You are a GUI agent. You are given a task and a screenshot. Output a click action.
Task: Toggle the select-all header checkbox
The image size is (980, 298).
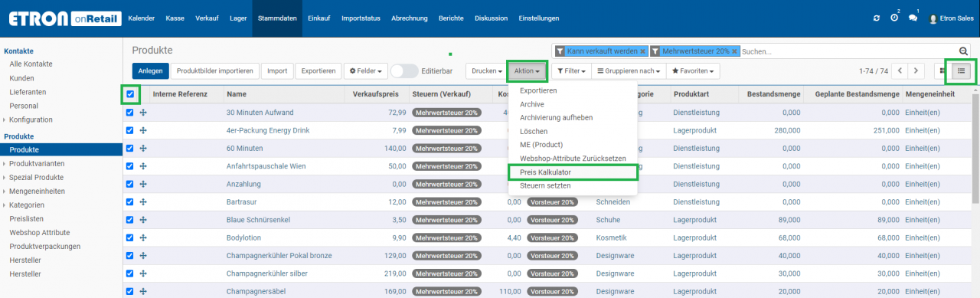click(129, 94)
